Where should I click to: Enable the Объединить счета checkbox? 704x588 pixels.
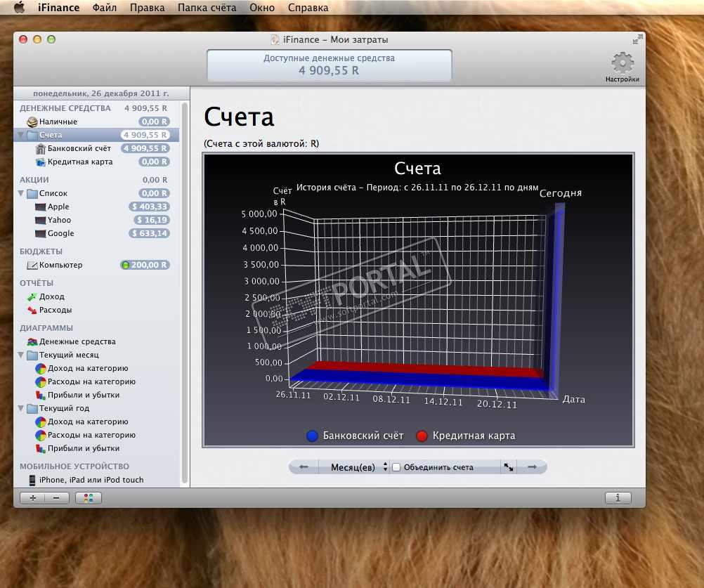[x=396, y=467]
